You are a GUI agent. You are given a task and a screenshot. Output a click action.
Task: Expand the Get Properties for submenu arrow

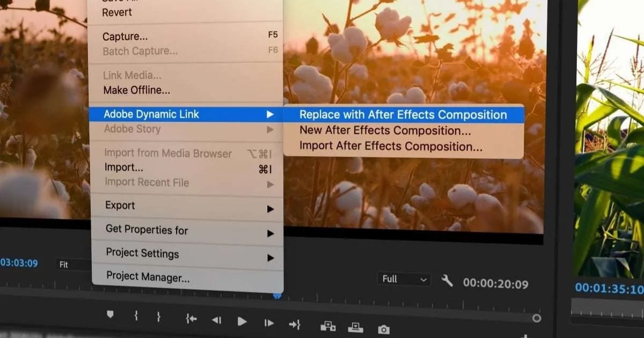(x=270, y=233)
